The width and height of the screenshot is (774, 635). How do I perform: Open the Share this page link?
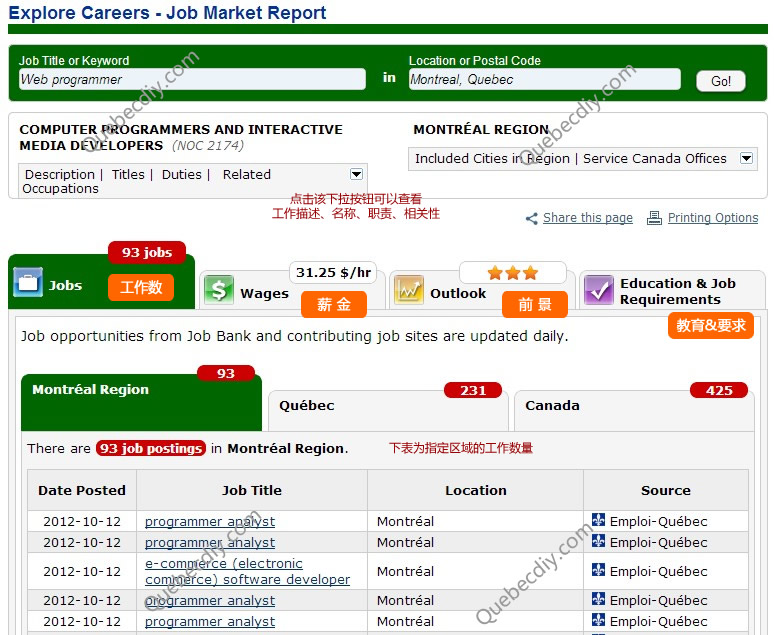tap(587, 218)
